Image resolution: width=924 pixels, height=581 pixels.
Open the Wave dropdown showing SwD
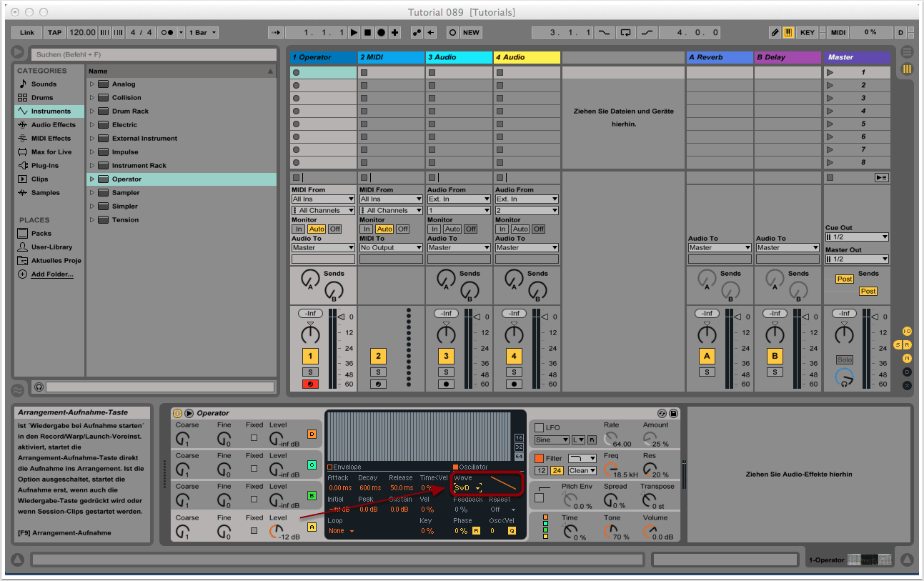[468, 487]
